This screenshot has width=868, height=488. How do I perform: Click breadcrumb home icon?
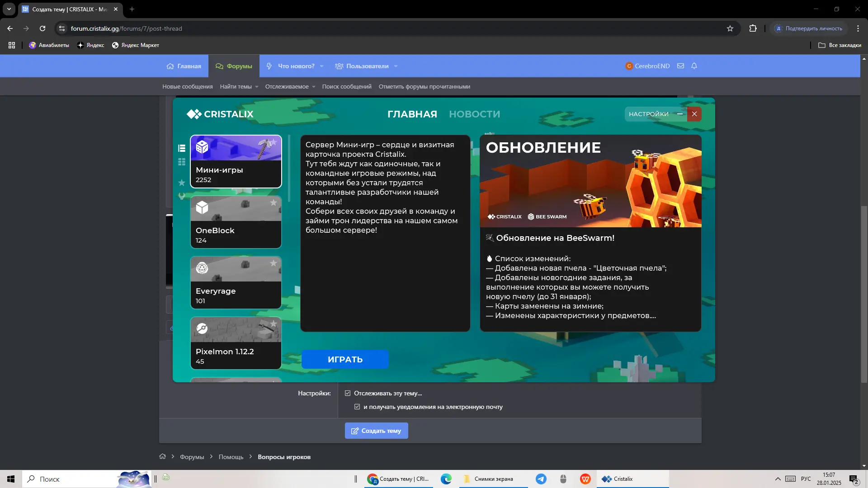(x=162, y=456)
